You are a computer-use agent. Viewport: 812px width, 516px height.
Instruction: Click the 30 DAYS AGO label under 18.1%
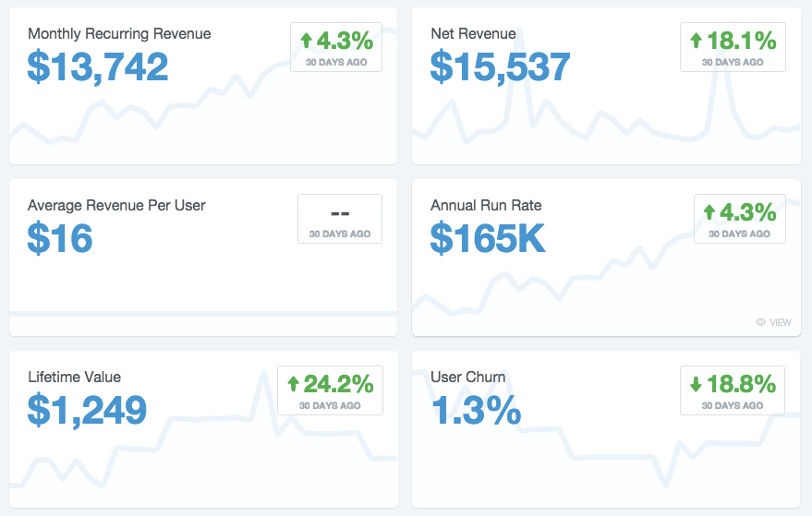click(733, 62)
